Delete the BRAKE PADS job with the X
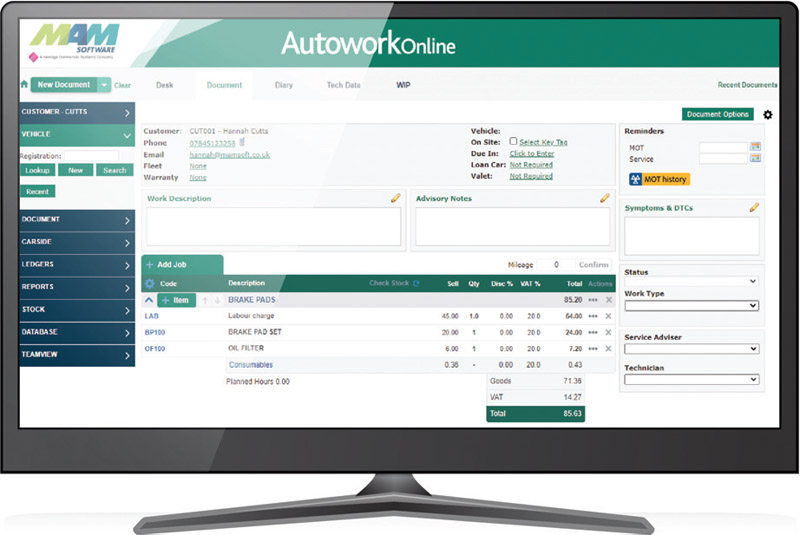 [x=609, y=300]
